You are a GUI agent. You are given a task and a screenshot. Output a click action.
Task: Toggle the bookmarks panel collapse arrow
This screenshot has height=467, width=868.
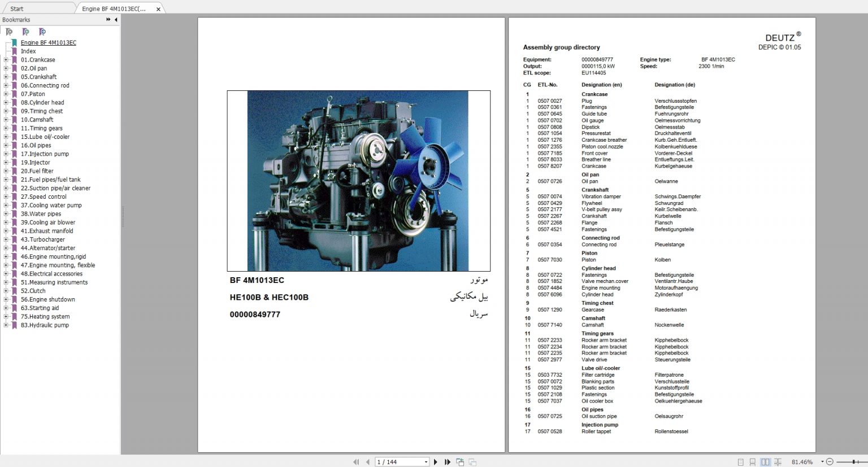click(115, 19)
